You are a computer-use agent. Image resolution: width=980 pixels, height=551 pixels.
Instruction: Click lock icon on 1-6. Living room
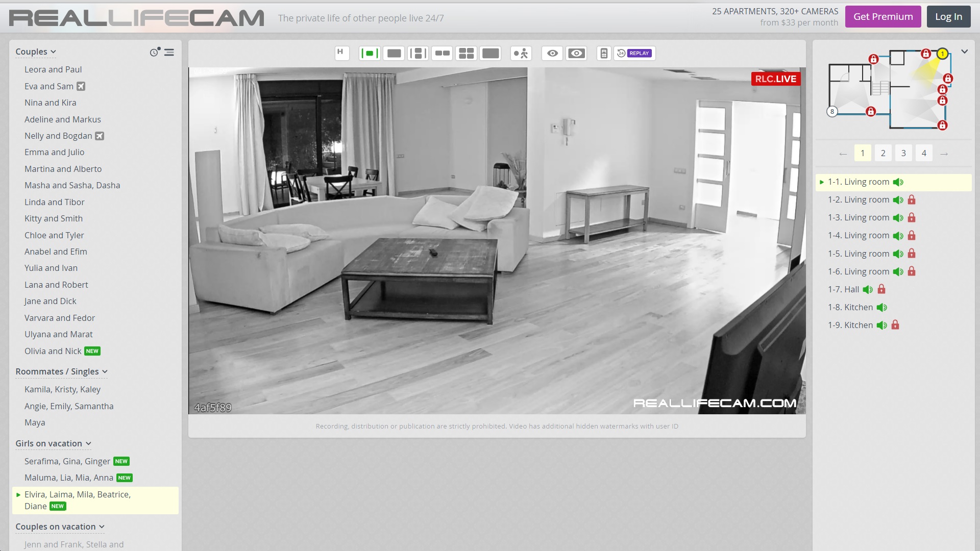pos(912,271)
